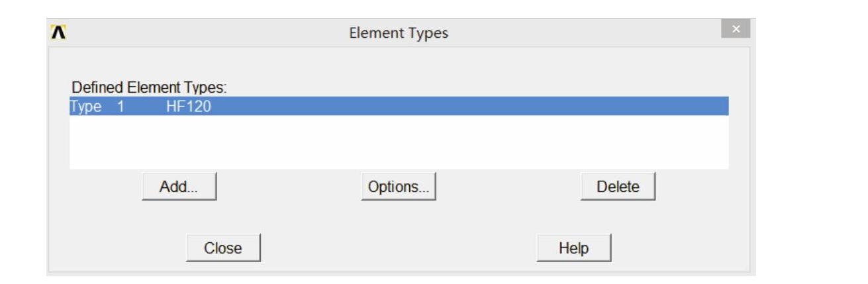Click the HF120 element name text
The width and height of the screenshot is (868, 284).
189,107
